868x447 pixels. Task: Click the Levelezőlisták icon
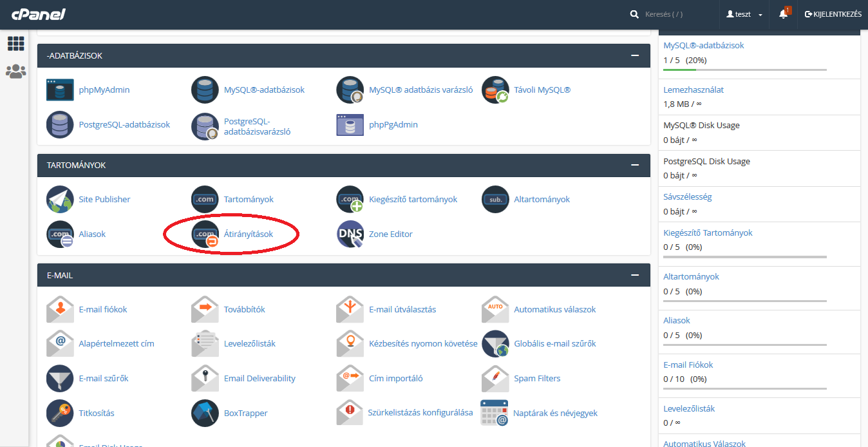[x=205, y=343]
